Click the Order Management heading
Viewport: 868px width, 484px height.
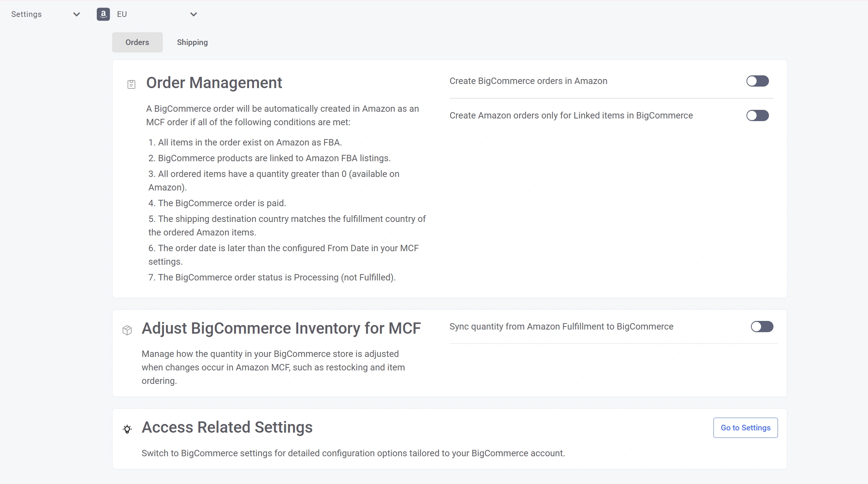pos(214,83)
